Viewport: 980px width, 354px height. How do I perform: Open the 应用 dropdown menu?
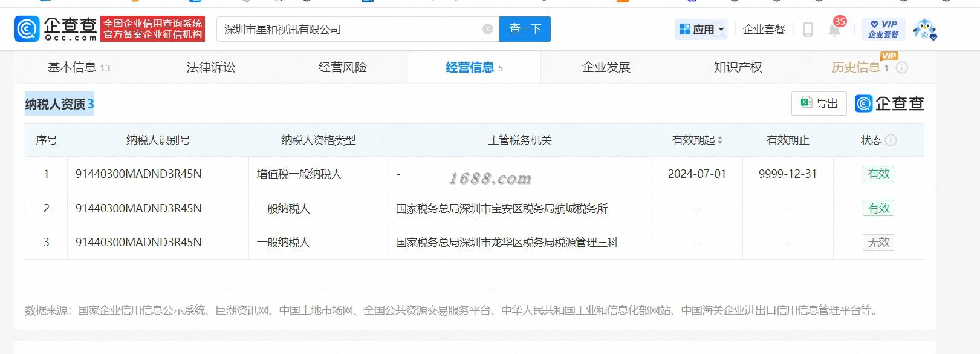702,29
